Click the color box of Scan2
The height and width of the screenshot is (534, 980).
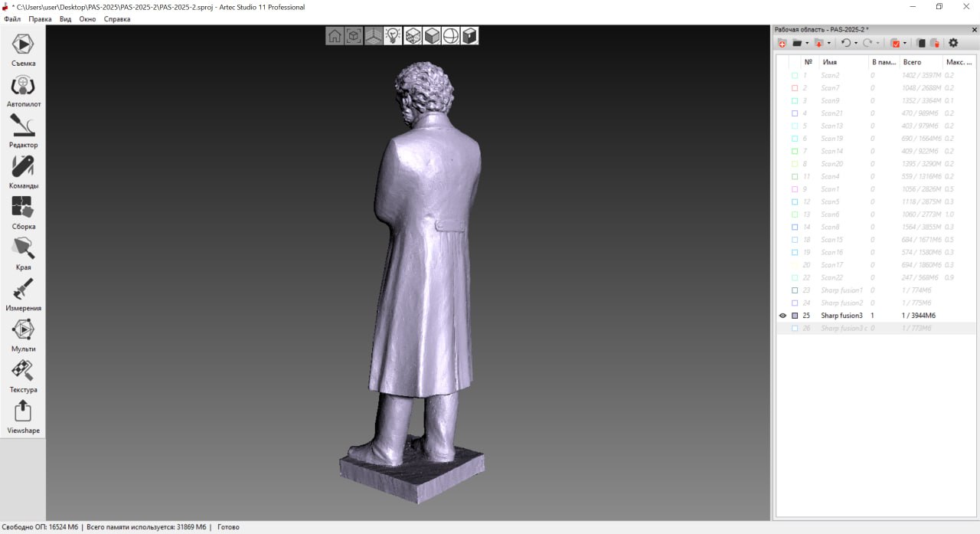click(x=795, y=76)
